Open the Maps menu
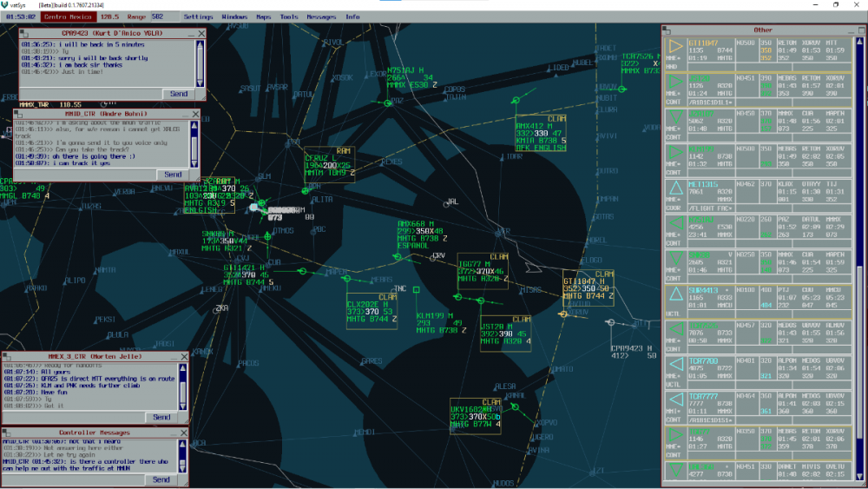Image resolution: width=868 pixels, height=489 pixels. 263,17
